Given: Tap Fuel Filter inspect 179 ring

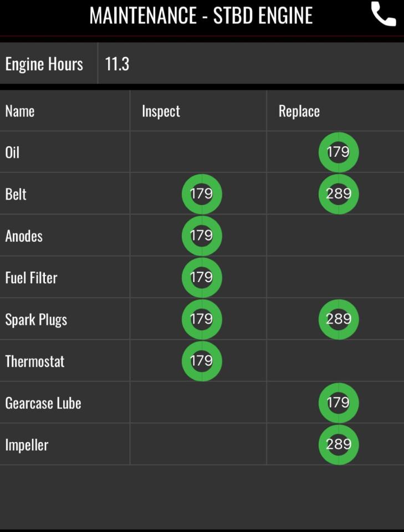Looking at the screenshot, I should point(202,278).
